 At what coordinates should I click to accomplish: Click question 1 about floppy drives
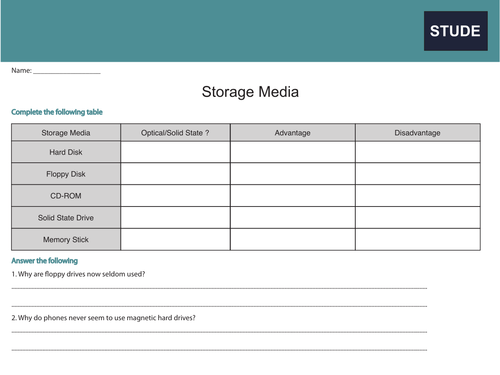(x=78, y=274)
